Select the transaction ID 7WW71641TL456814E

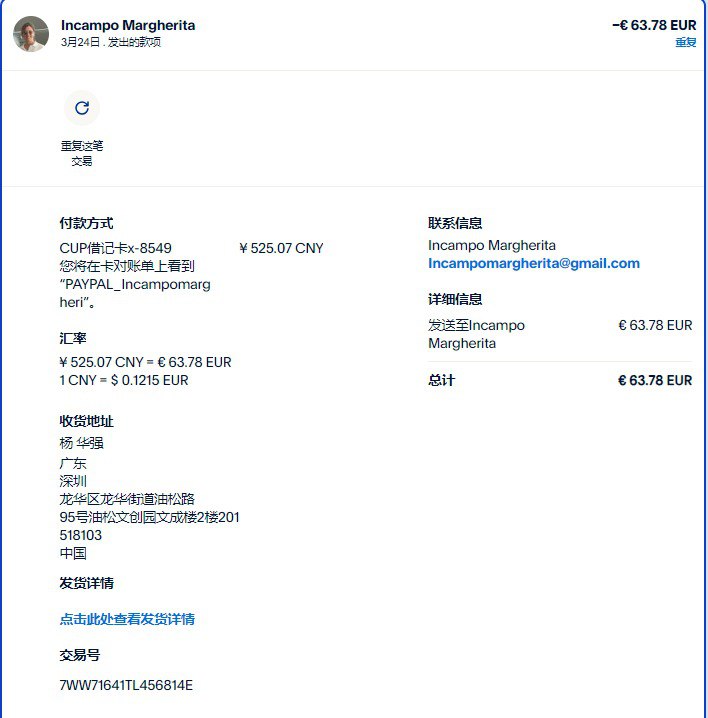[126, 685]
